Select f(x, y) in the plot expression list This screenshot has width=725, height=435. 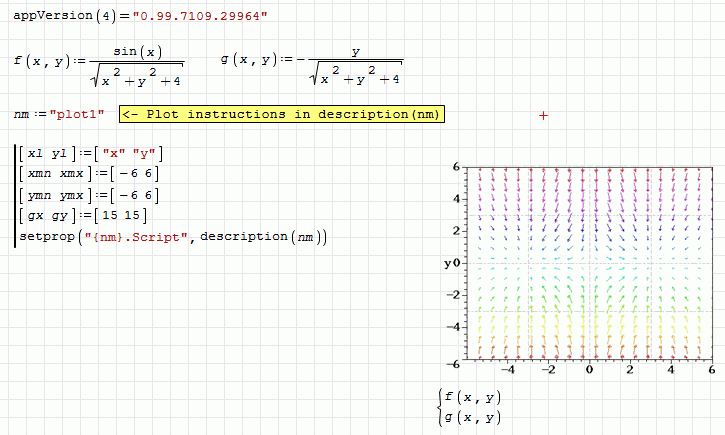coord(473,397)
